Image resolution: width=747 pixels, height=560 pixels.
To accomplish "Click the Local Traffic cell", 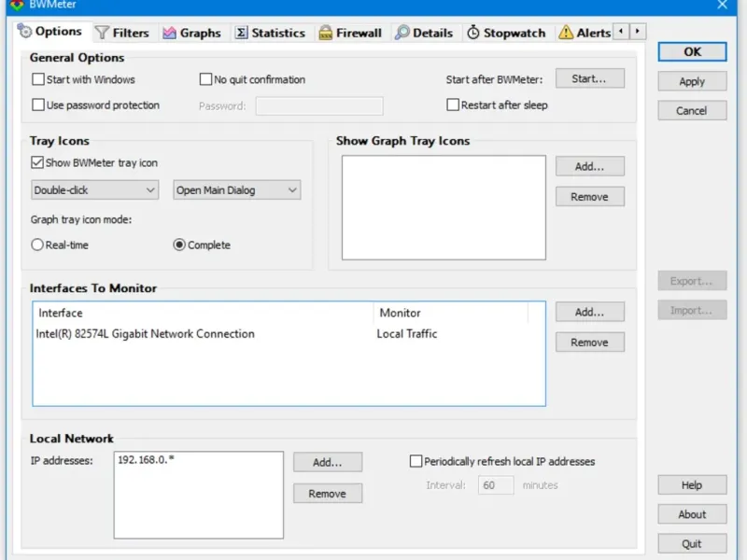I will [x=407, y=334].
